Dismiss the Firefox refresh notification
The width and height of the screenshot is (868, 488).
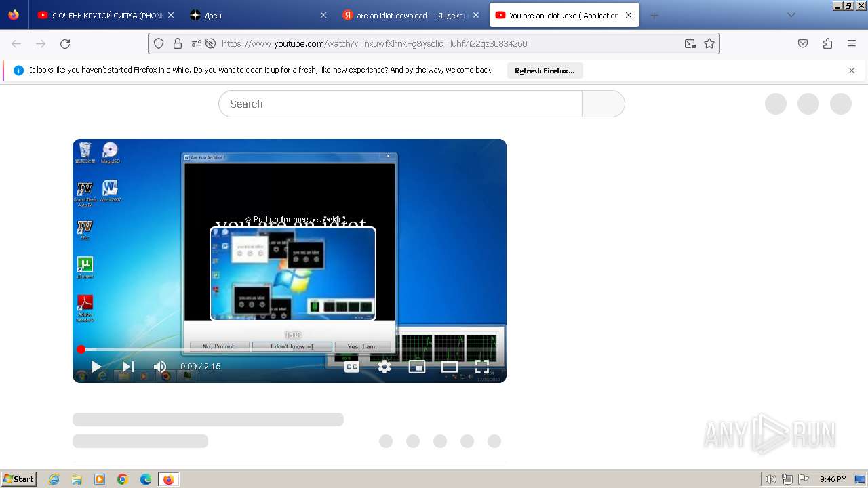point(852,70)
